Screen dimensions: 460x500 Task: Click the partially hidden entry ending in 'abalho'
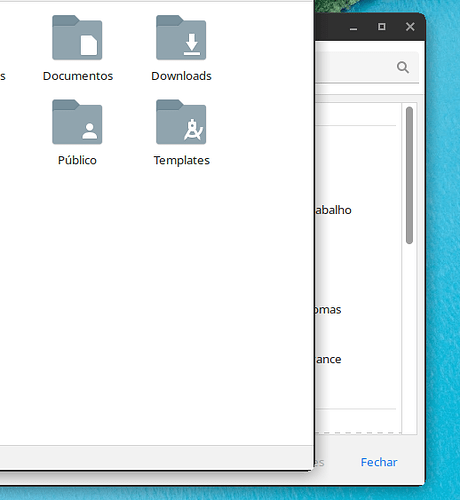(x=333, y=210)
